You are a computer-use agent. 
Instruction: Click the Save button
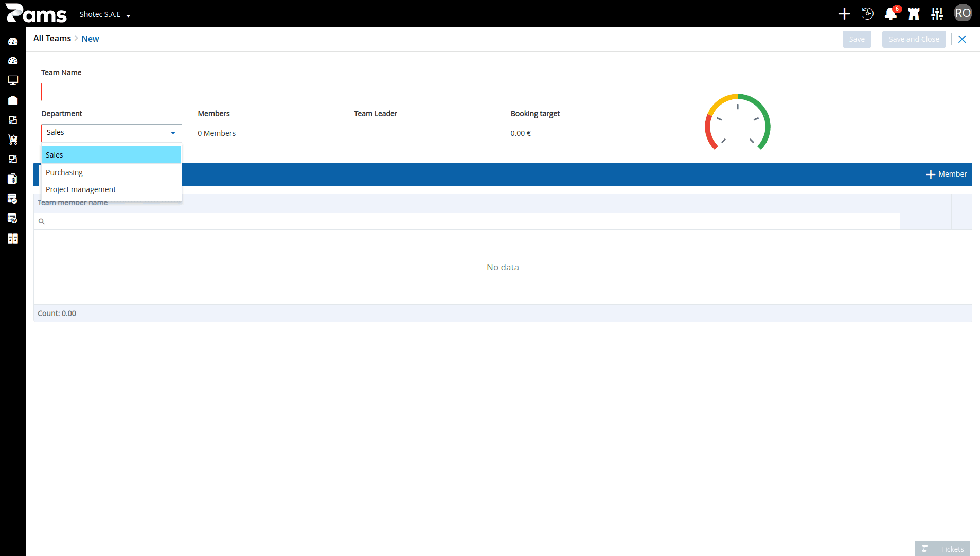[x=857, y=39]
